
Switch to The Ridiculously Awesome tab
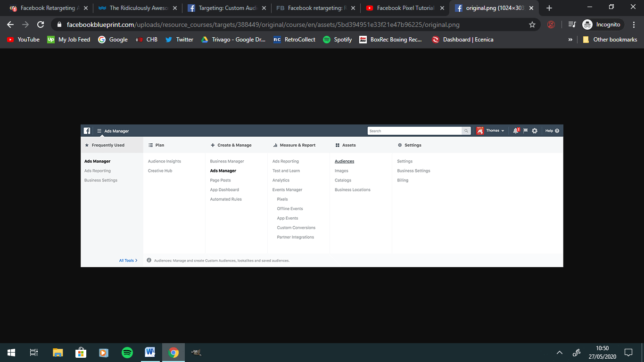pyautogui.click(x=139, y=8)
